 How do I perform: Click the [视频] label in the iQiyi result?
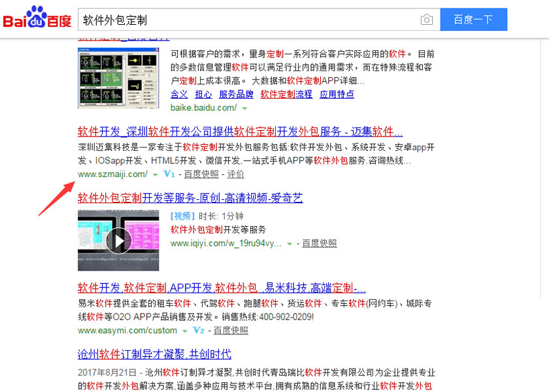[183, 216]
